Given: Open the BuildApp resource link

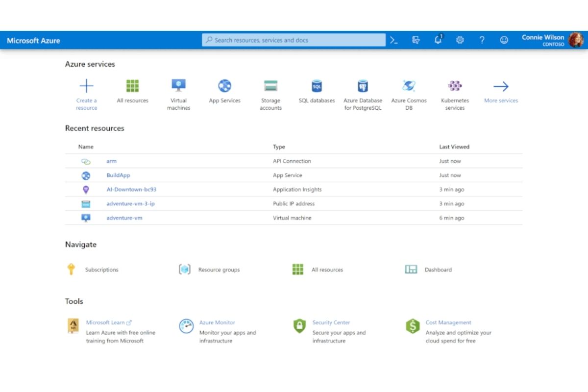Looking at the screenshot, I should coord(118,175).
